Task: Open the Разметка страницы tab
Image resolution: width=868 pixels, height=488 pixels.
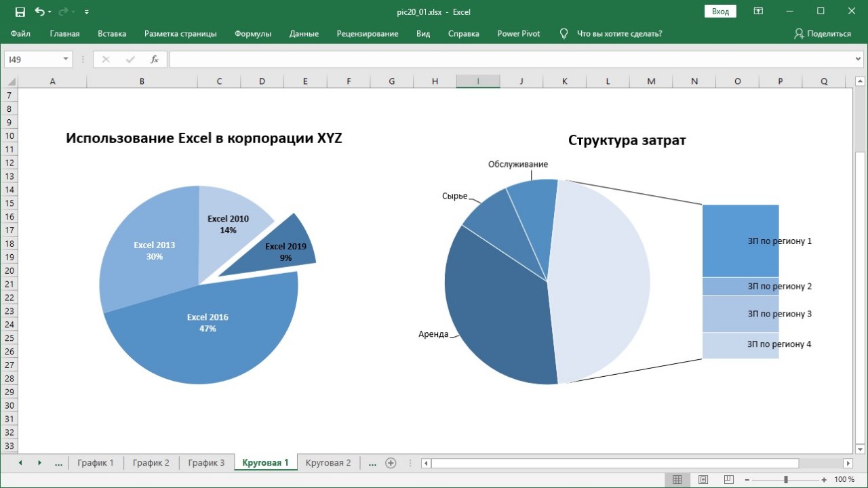Action: tap(180, 33)
